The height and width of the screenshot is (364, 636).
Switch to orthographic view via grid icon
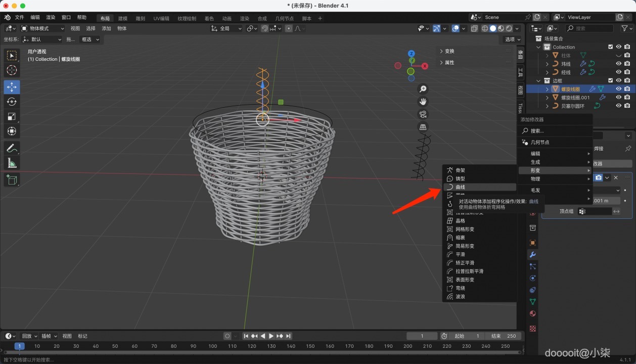pyautogui.click(x=423, y=127)
